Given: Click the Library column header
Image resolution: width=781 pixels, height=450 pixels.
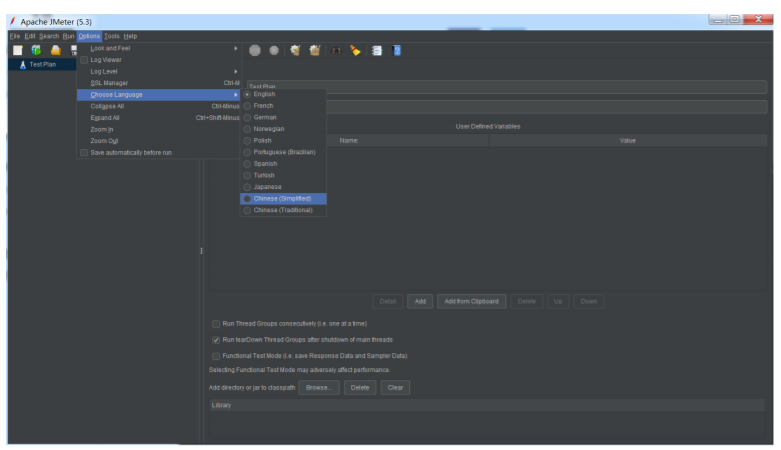Looking at the screenshot, I should point(487,405).
